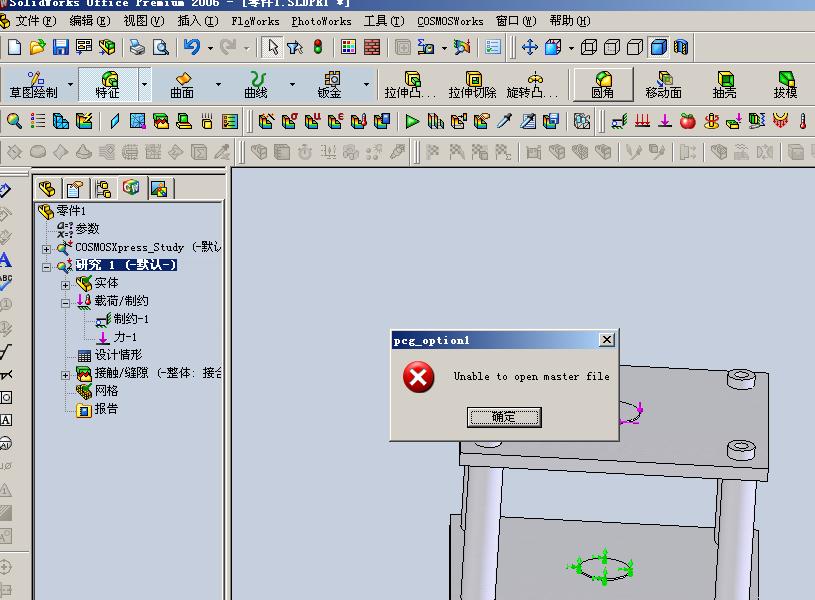This screenshot has height=600, width=815.
Task: Switch to PropertyManager tab
Action: 75,188
